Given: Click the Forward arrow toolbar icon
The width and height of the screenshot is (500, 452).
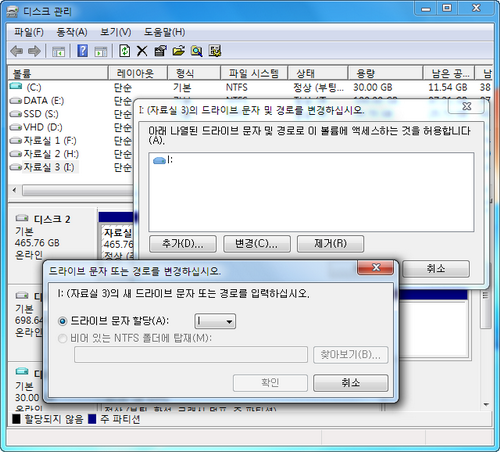Looking at the screenshot, I should coord(34,51).
